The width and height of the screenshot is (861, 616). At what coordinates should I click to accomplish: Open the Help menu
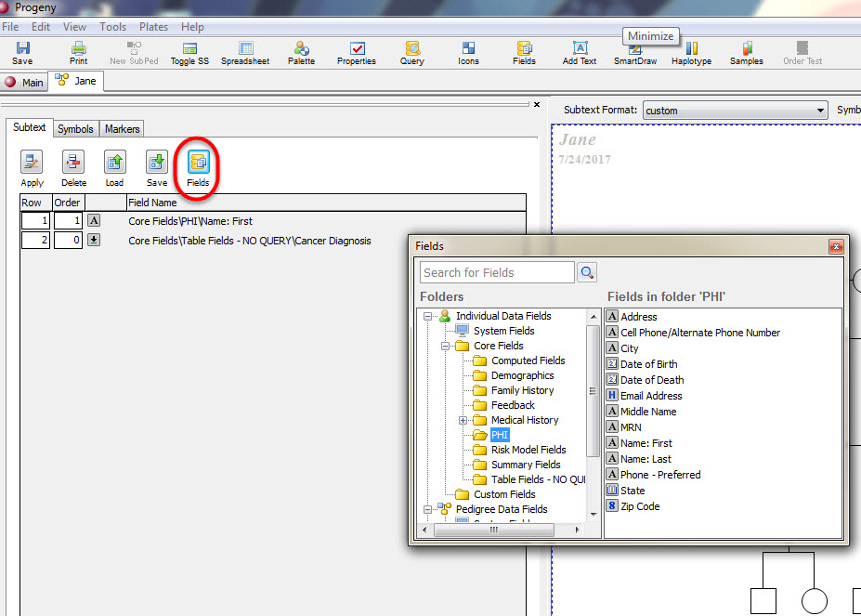pyautogui.click(x=192, y=27)
